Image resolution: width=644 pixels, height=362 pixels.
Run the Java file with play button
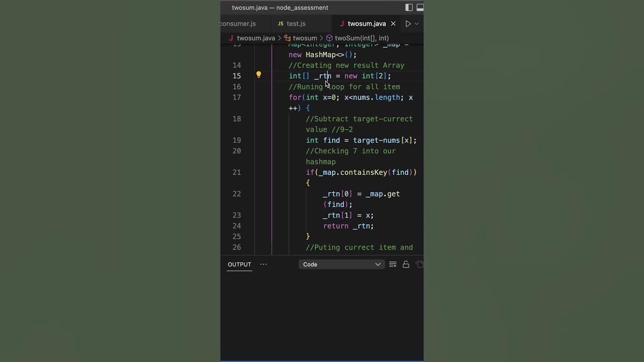408,24
